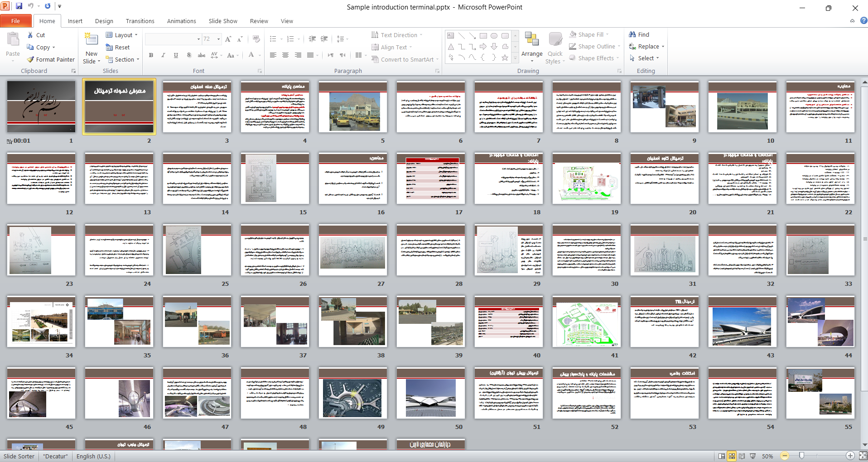Screen dimensions: 868x462
Task: Click the Cut scissors icon
Action: coord(30,35)
